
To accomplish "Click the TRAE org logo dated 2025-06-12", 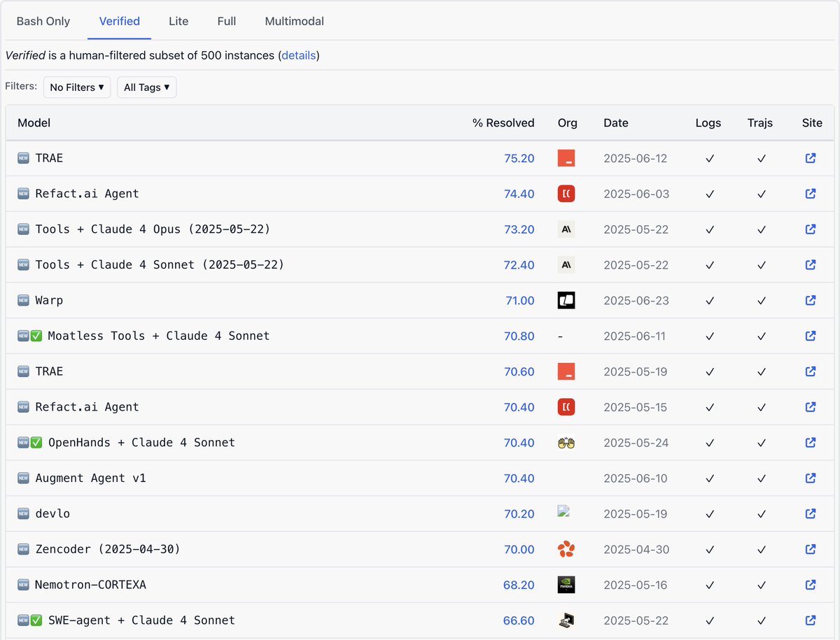I will 566,158.
